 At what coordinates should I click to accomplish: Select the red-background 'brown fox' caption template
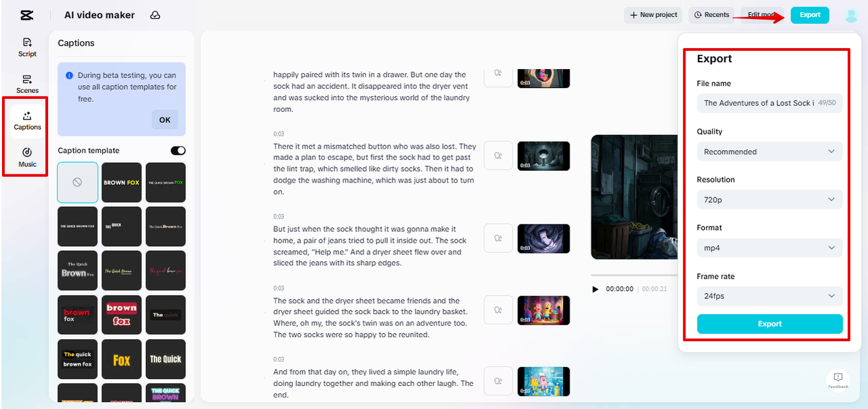point(121,315)
